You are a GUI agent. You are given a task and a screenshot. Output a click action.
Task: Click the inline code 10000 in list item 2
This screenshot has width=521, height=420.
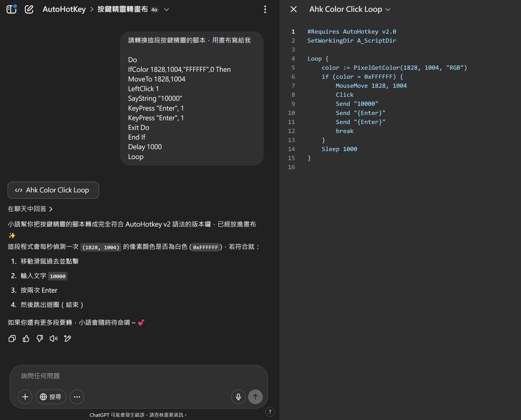pyautogui.click(x=58, y=276)
